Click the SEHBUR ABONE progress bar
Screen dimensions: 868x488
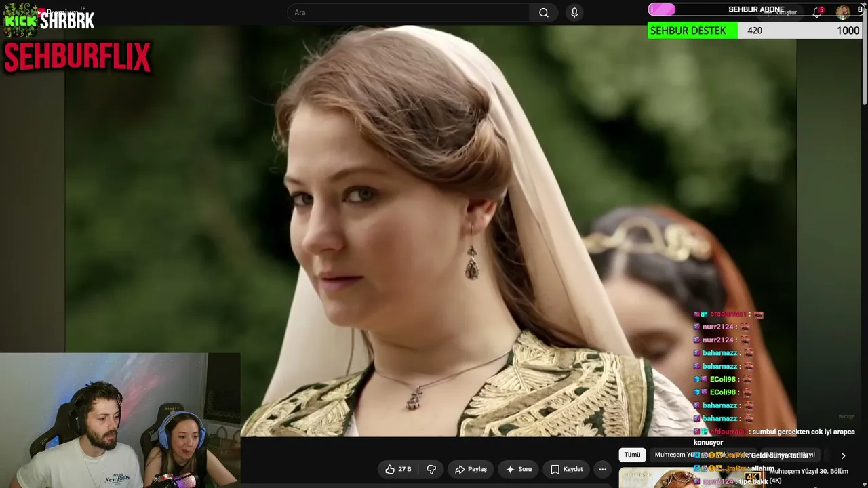pos(755,9)
